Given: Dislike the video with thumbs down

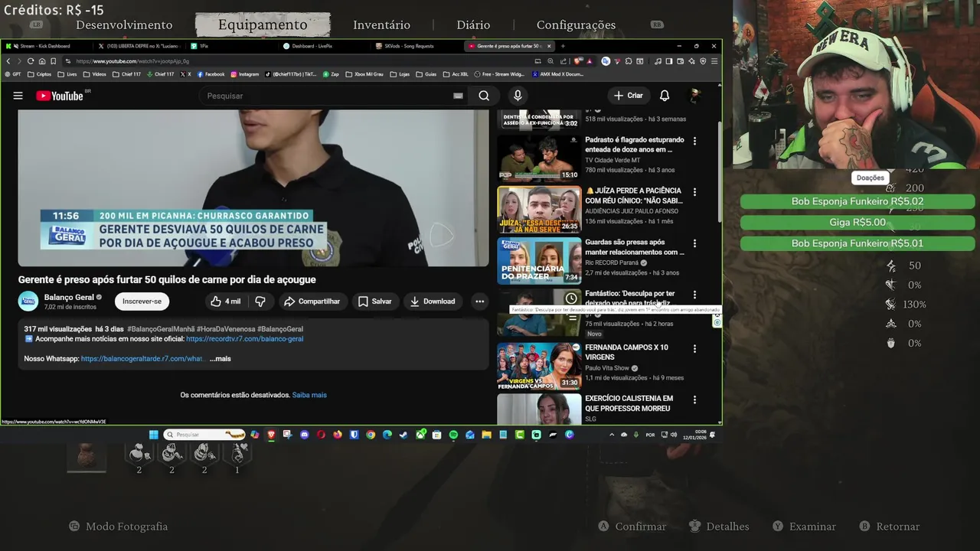Looking at the screenshot, I should coord(260,302).
